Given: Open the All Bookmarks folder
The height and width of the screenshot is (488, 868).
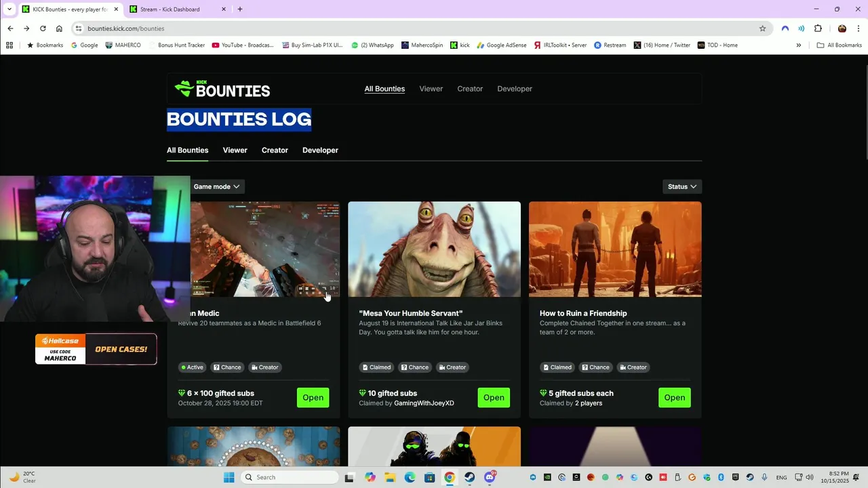Looking at the screenshot, I should coord(839,45).
